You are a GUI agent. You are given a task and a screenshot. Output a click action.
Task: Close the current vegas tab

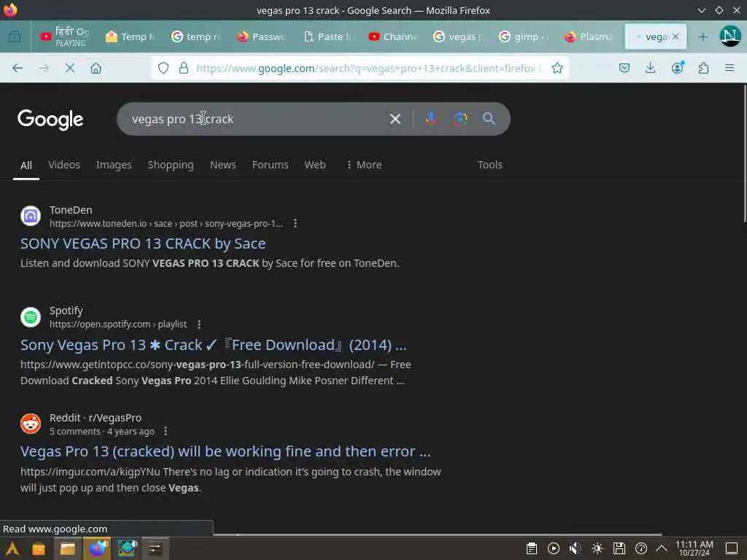pos(675,36)
